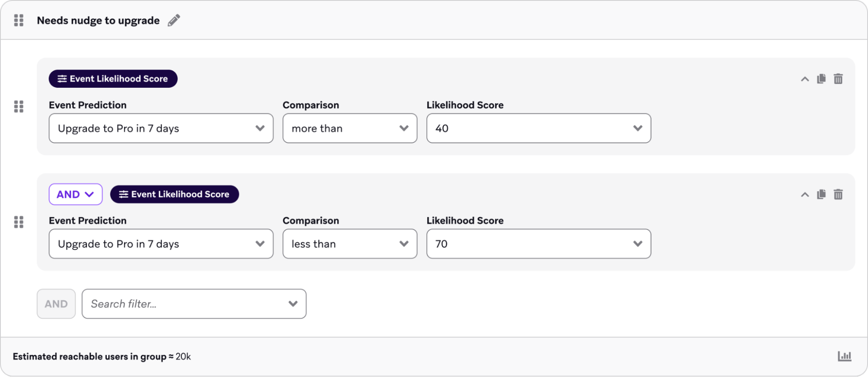Edit the segment name with the pencil icon
This screenshot has width=868, height=377.
(174, 20)
